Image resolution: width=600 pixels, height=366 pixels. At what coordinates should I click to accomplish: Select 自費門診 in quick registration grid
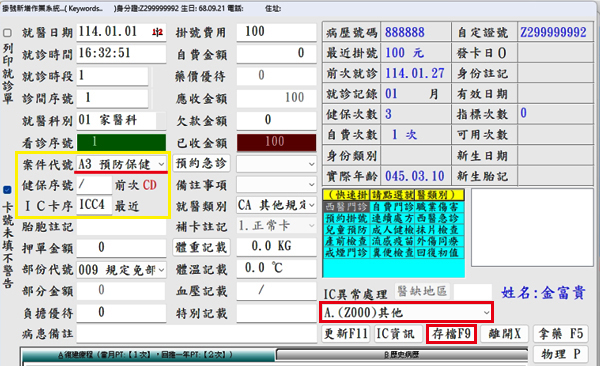[393, 207]
